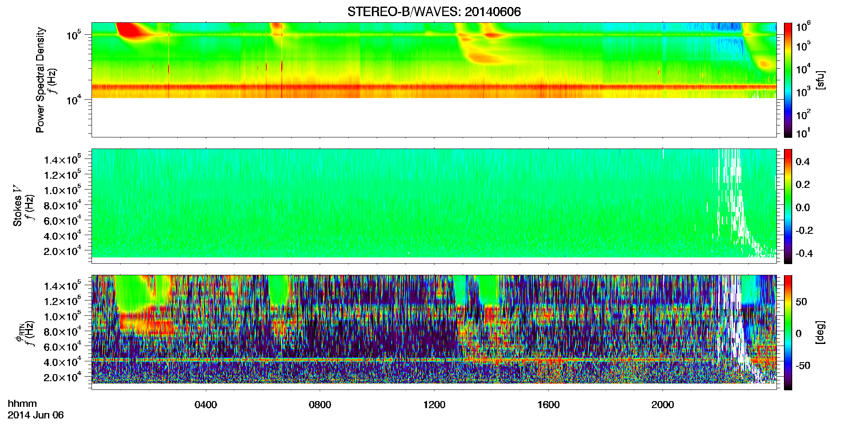Click the 0400 time tick label
868x447 pixels.
(206, 405)
